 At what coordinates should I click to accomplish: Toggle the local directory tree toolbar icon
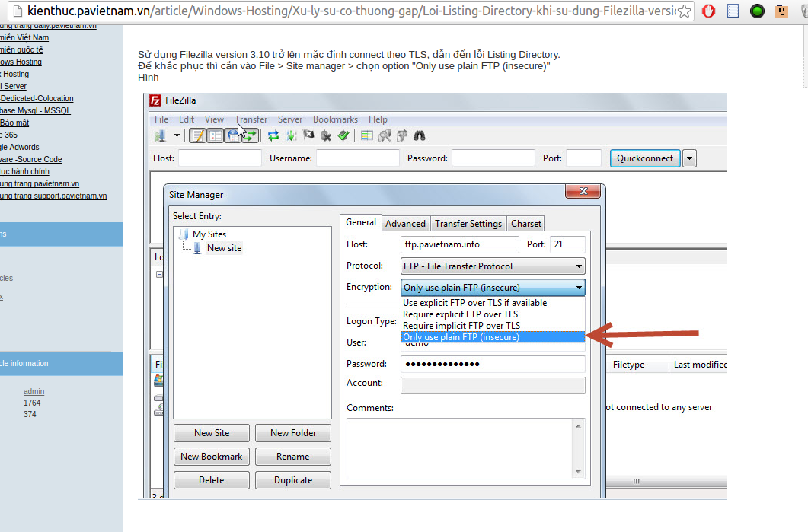(x=215, y=135)
